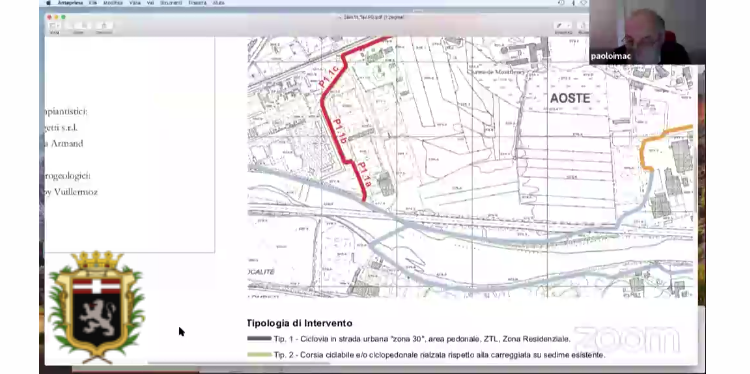Open the Vista menu in menu bar

[x=135, y=3]
